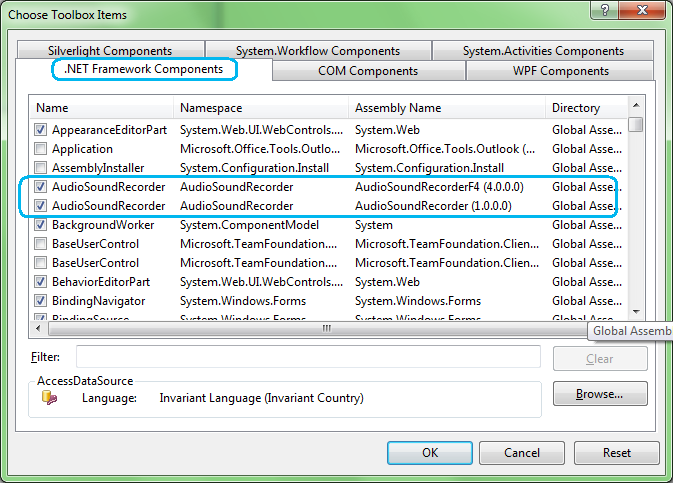
Task: Click the help question mark icon in title bar
Action: point(605,11)
